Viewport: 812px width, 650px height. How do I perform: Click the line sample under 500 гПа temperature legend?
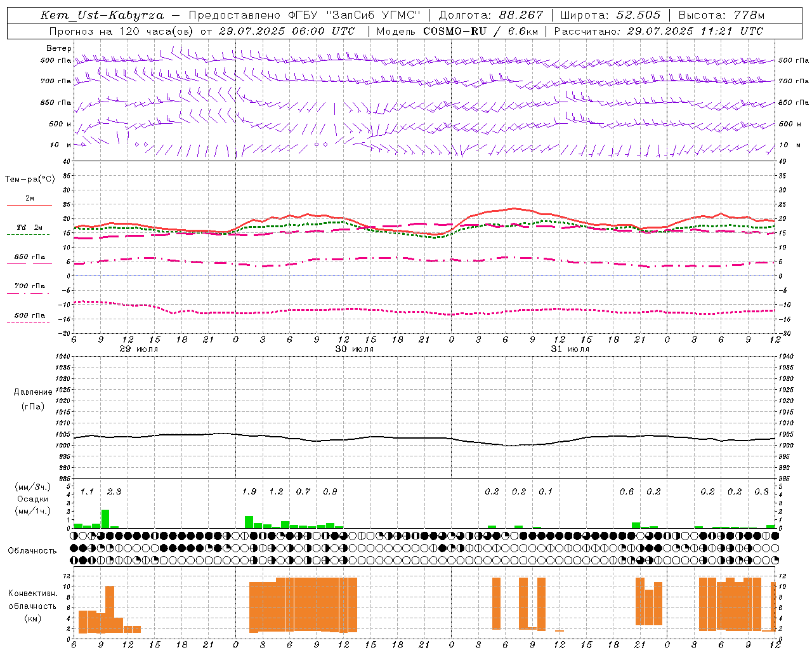(x=29, y=322)
